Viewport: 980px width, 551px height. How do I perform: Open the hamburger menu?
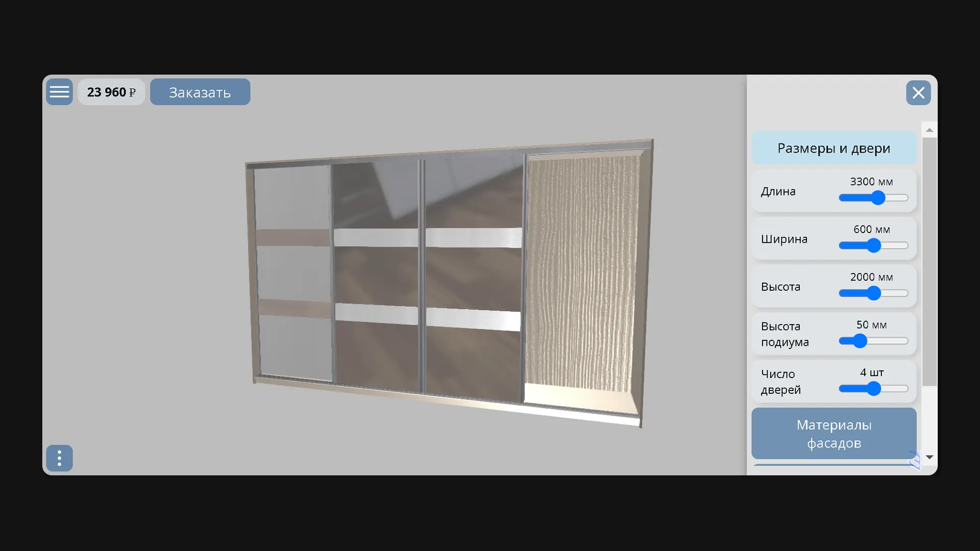point(59,92)
